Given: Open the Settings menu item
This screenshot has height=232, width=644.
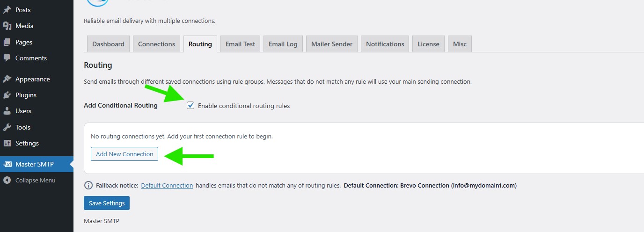Looking at the screenshot, I should pyautogui.click(x=27, y=143).
